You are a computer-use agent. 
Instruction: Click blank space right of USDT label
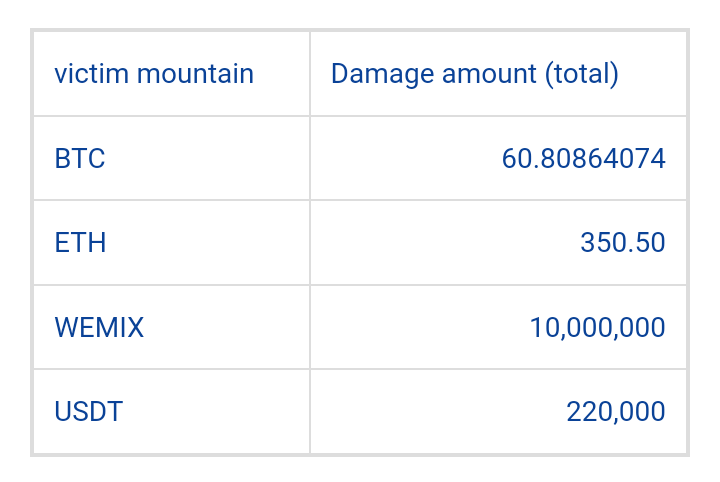(216, 411)
